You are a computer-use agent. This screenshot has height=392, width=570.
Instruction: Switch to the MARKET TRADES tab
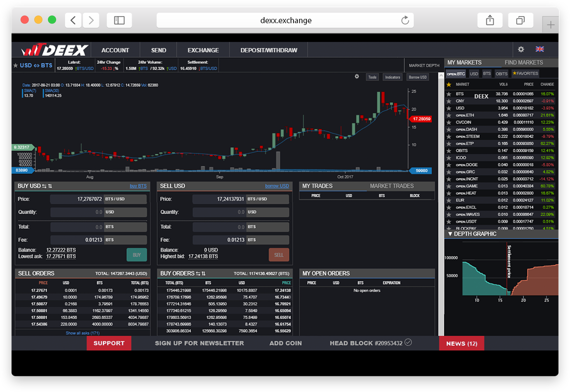click(392, 186)
